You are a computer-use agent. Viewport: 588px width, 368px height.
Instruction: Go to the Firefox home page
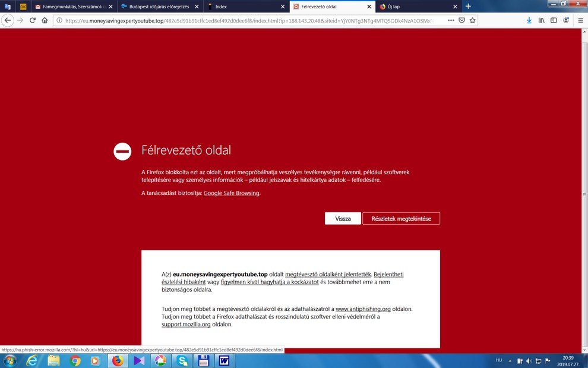pyautogui.click(x=45, y=20)
